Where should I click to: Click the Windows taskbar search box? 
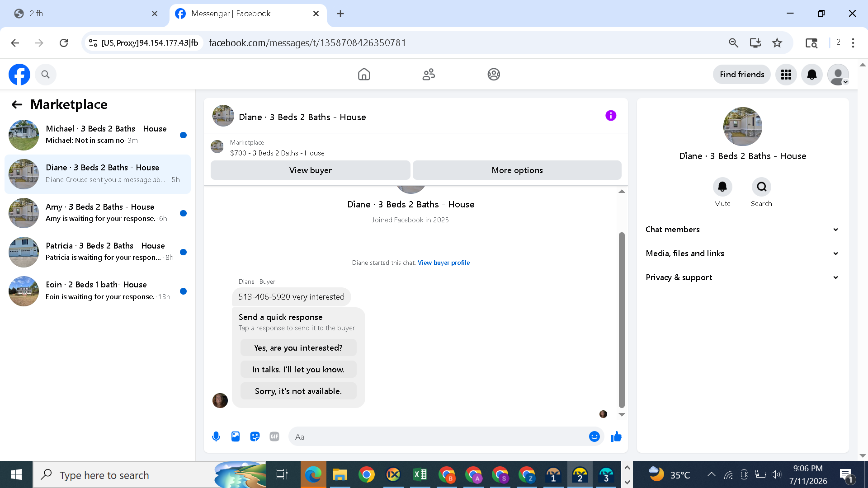point(149,474)
